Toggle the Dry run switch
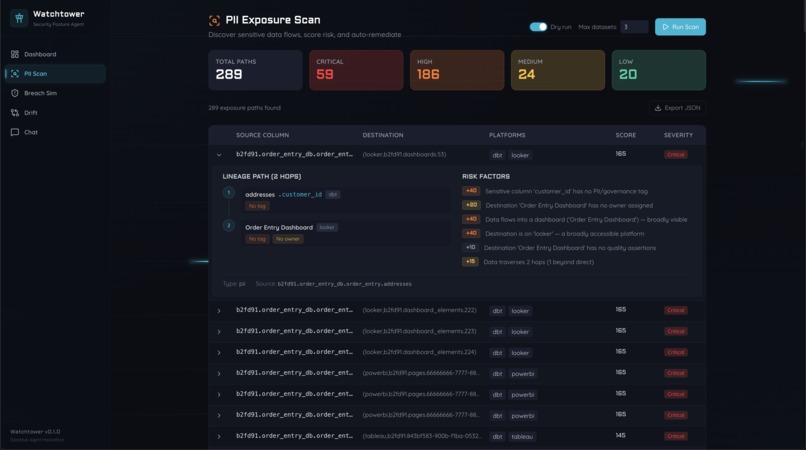Viewport: 806px width, 450px height. coord(538,27)
